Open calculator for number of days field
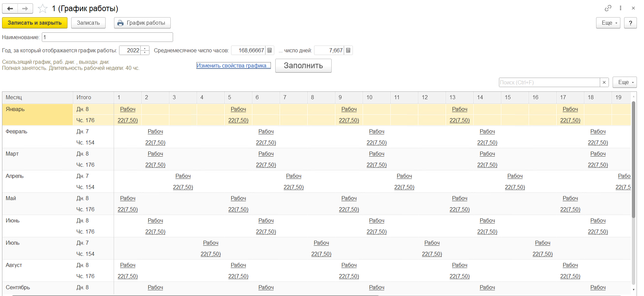This screenshot has height=296, width=644. 348,51
